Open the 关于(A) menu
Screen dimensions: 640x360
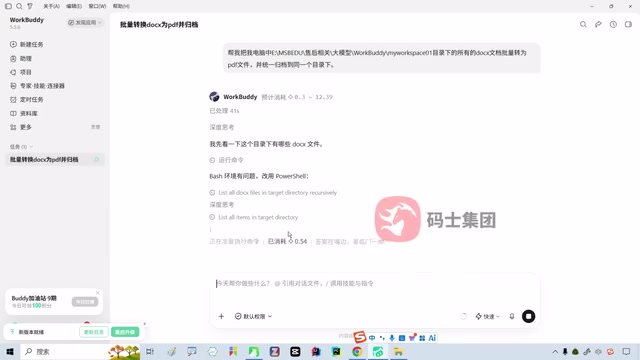[x=51, y=6]
